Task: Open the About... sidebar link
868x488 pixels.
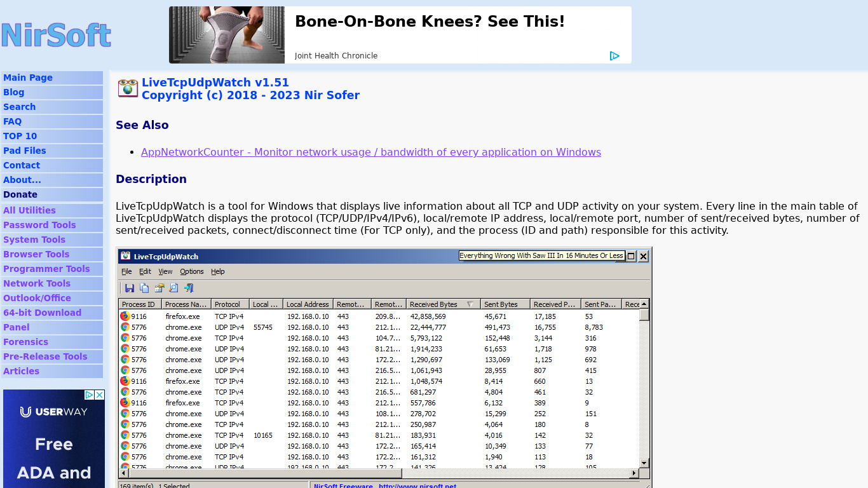Action: [22, 180]
